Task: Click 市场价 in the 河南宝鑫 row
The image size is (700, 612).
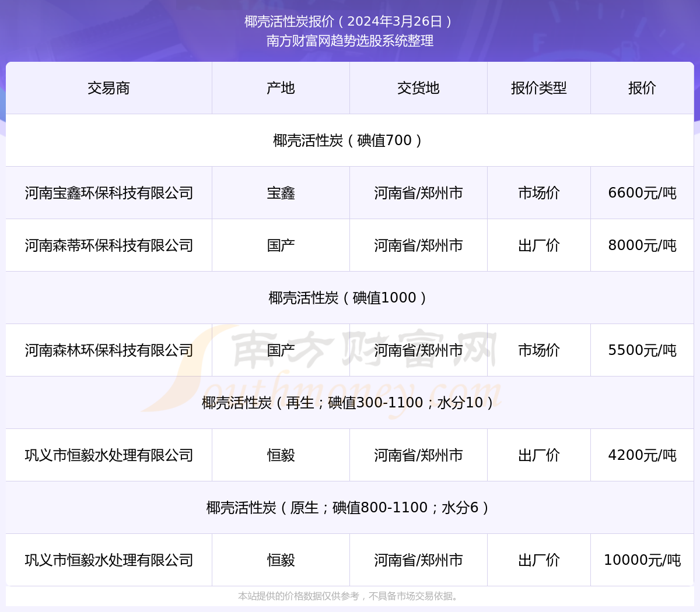Action: click(539, 193)
